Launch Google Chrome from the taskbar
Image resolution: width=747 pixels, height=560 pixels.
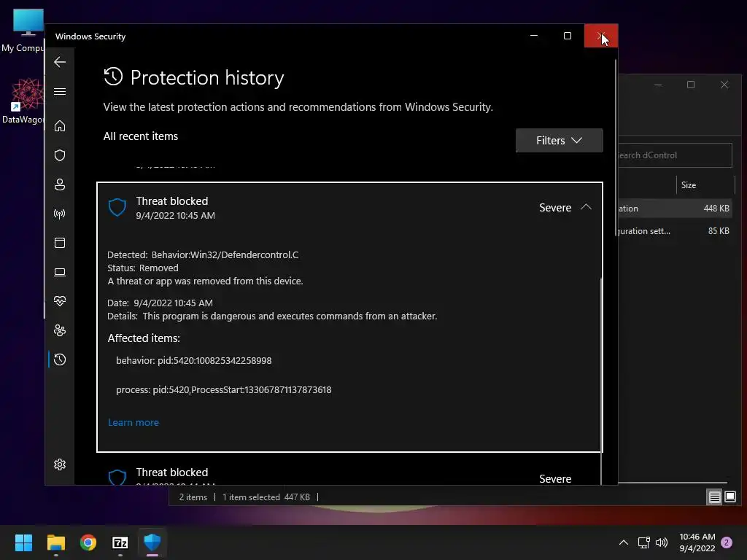88,542
